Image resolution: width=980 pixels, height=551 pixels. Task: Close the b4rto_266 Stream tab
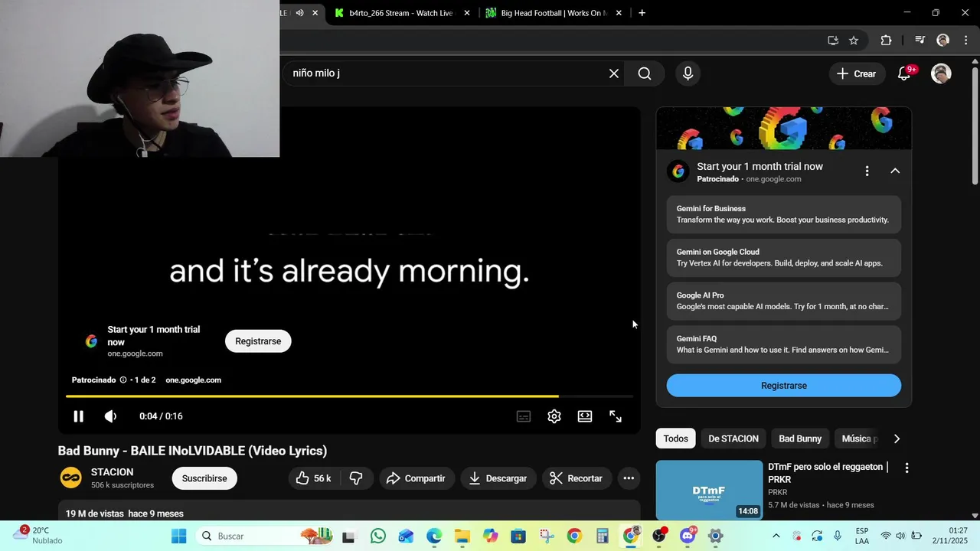pyautogui.click(x=467, y=13)
